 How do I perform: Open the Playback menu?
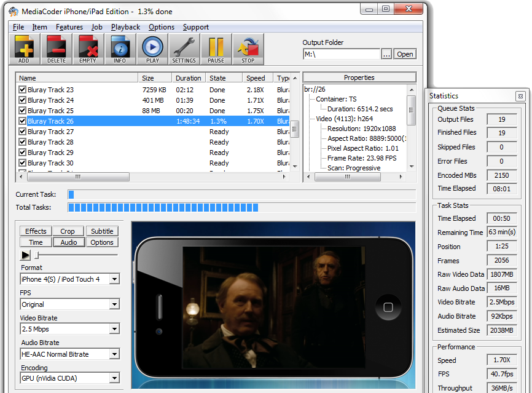pyautogui.click(x=125, y=27)
